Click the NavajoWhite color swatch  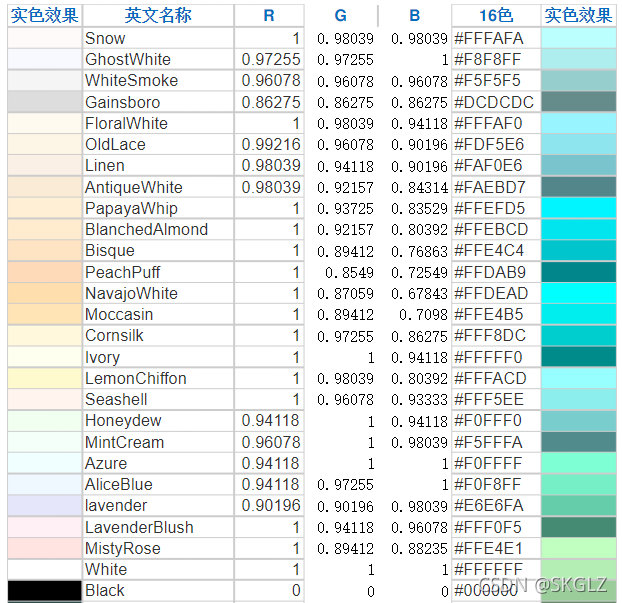point(45,293)
